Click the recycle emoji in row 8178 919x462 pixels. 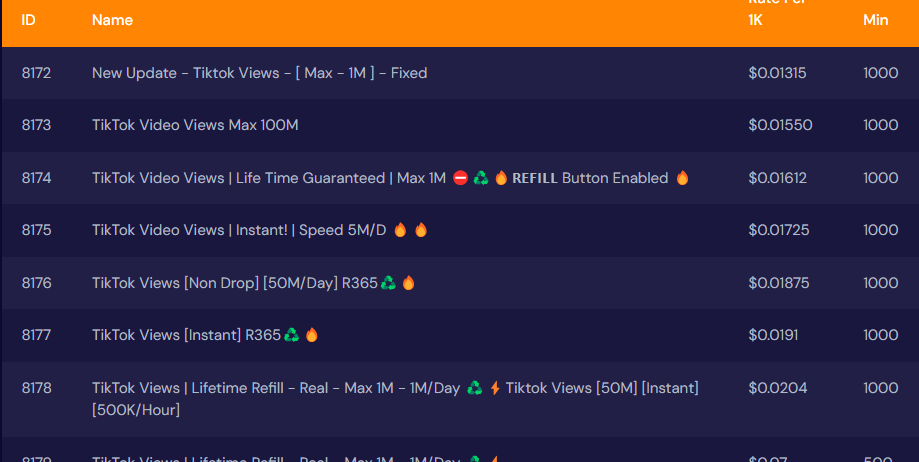(x=475, y=388)
